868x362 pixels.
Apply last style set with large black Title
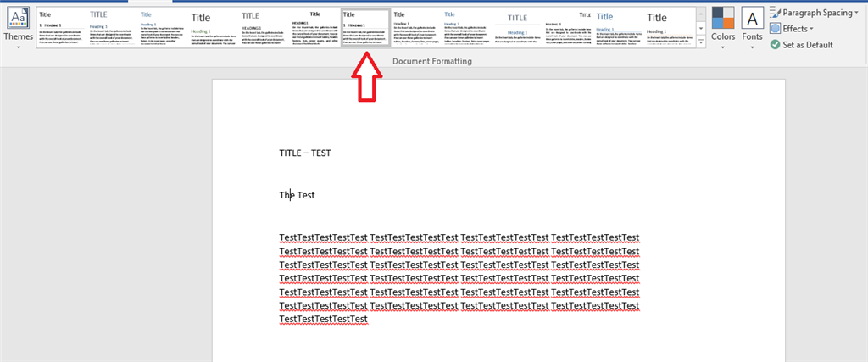[x=669, y=28]
